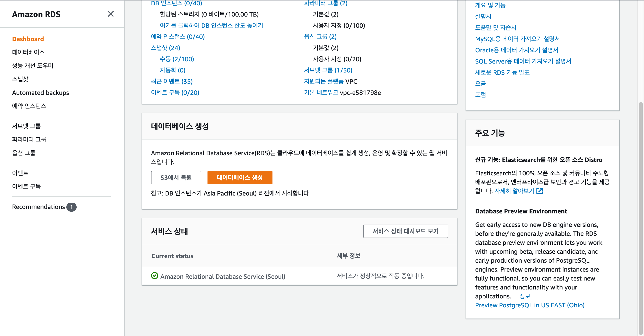Click the Recommendations count badge
Image resolution: width=644 pixels, height=336 pixels.
(71, 207)
